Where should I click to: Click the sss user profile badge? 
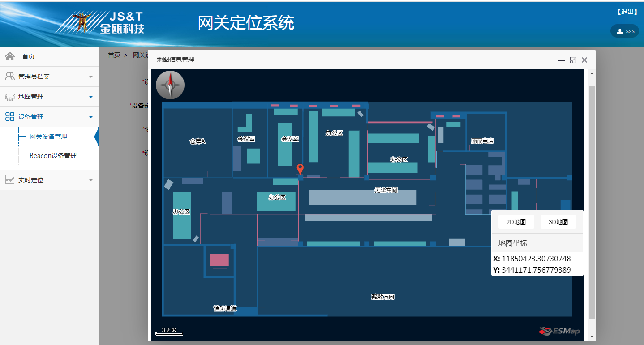(625, 31)
